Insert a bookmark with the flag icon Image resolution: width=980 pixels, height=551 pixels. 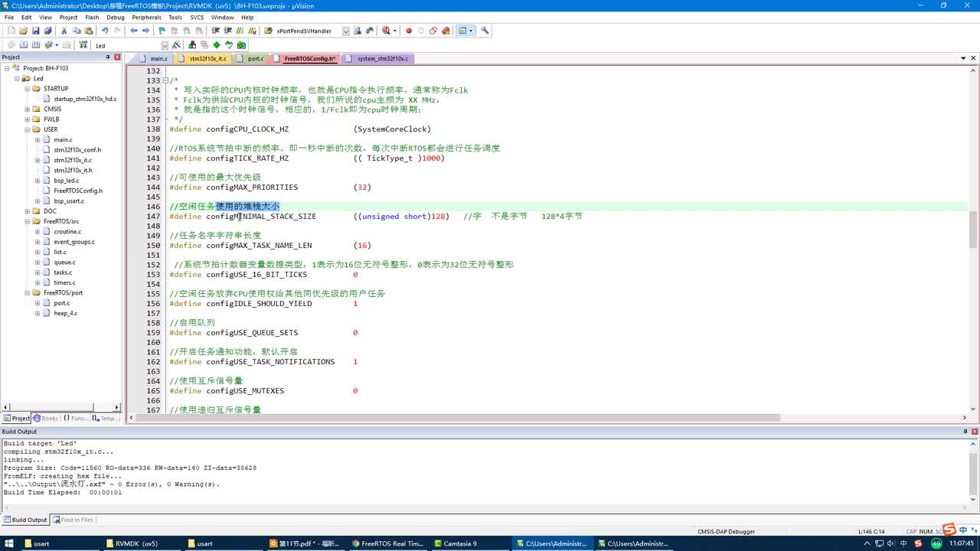click(162, 31)
